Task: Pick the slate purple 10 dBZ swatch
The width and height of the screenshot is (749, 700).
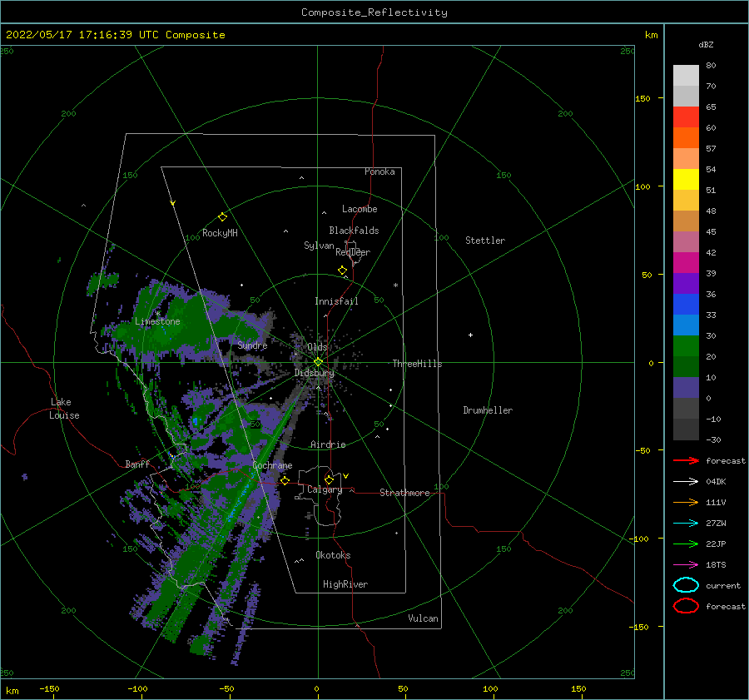Action: click(686, 388)
